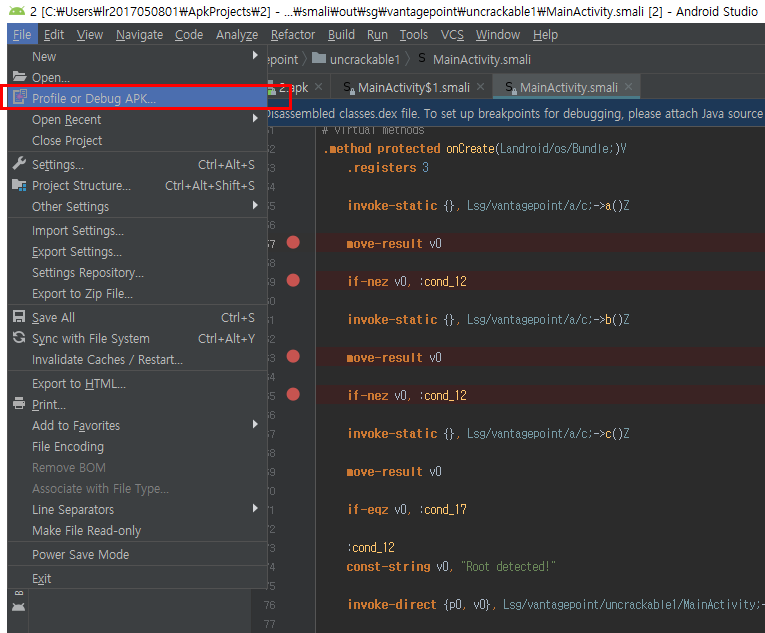Select Profile or Debug APK
Image resolution: width=765 pixels, height=633 pixels.
[x=138, y=98]
